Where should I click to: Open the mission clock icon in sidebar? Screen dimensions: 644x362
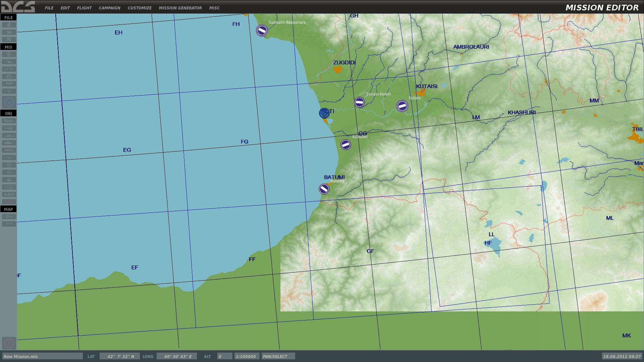tap(9, 102)
